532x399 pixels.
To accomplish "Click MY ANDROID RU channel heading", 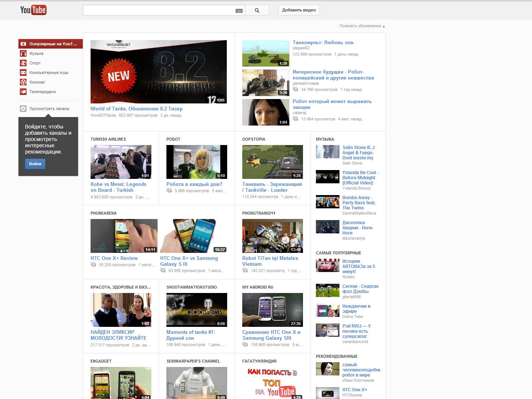I will click(258, 287).
